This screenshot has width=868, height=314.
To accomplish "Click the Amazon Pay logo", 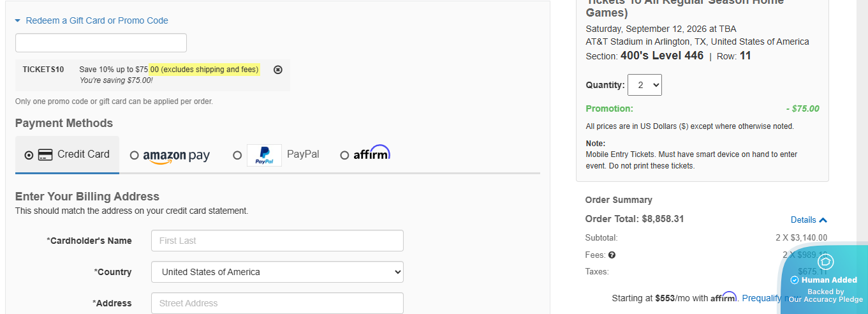I will pyautogui.click(x=176, y=156).
